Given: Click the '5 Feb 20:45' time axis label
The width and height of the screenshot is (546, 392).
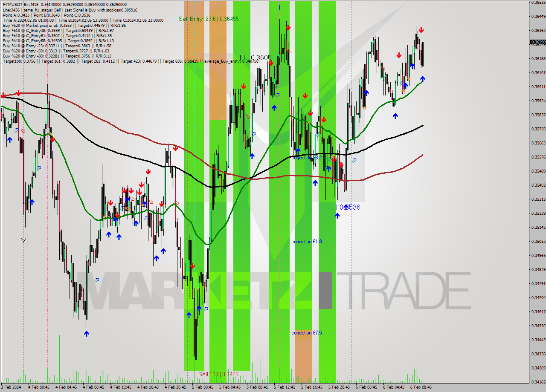Looking at the screenshot, I should click(339, 387).
